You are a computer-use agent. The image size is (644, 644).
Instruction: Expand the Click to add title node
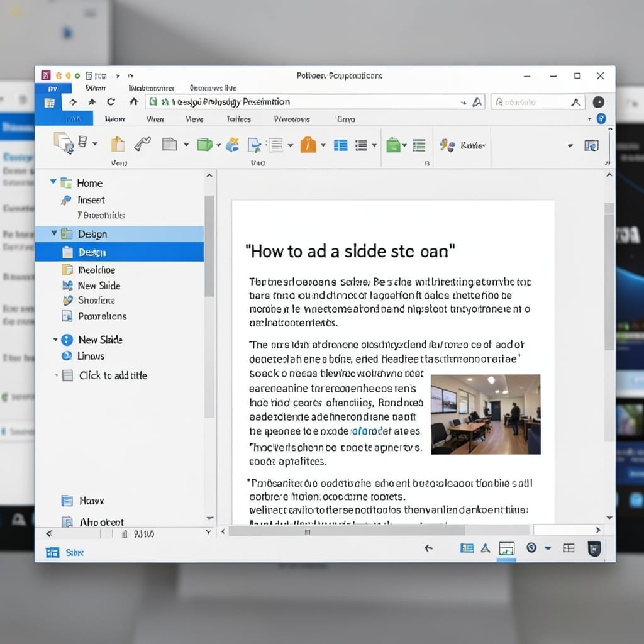[x=56, y=375]
